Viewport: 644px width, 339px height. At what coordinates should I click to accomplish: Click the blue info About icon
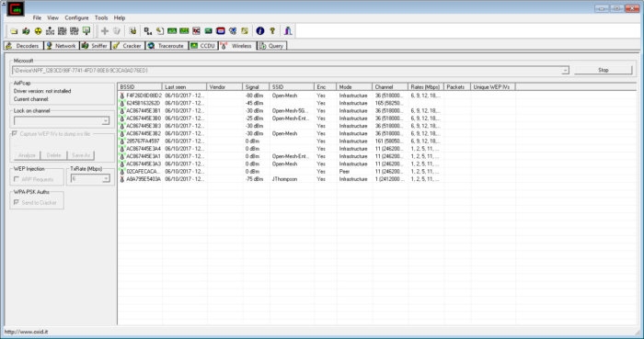point(260,30)
